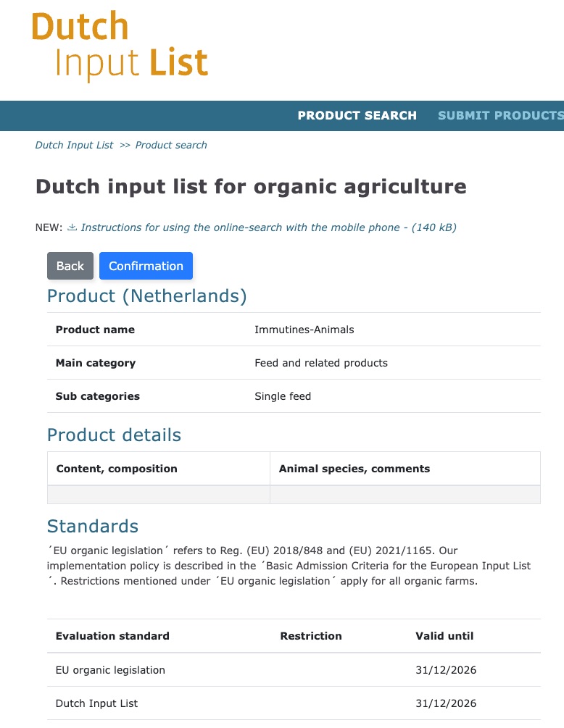Screen dimensions: 564x728
Task: Click the 'Single feed' sub category value
Action: (x=283, y=396)
